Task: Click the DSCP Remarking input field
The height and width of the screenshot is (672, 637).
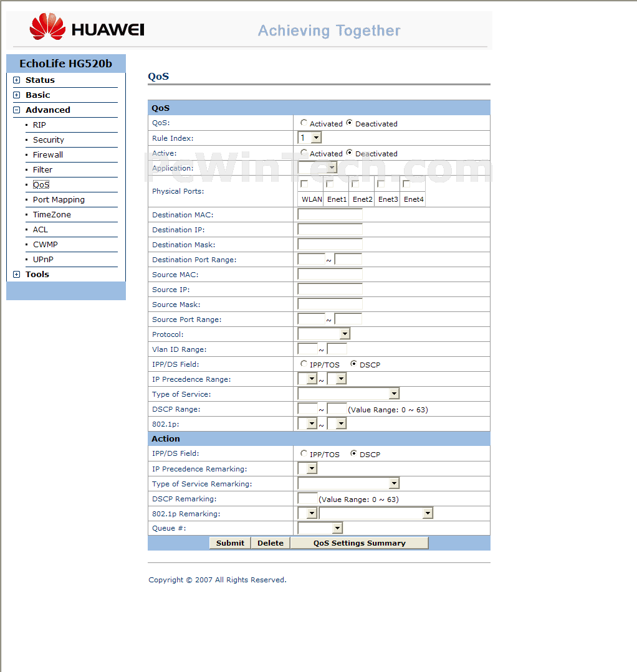Action: [x=307, y=498]
